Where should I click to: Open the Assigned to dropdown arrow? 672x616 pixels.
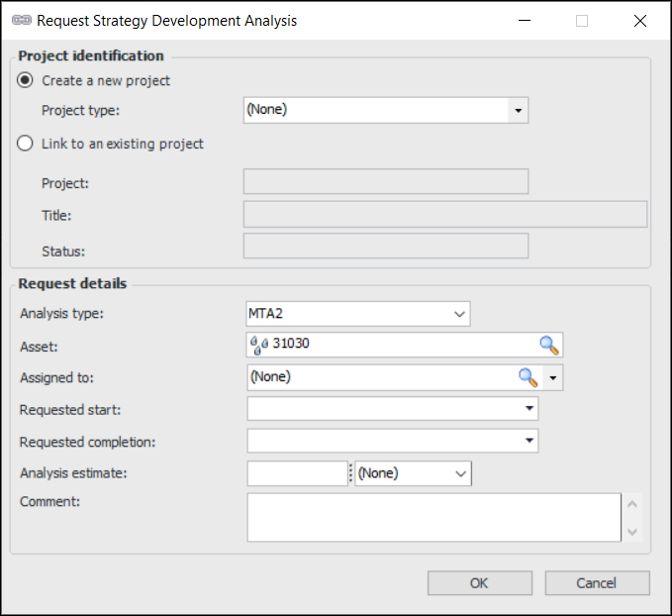pos(553,377)
